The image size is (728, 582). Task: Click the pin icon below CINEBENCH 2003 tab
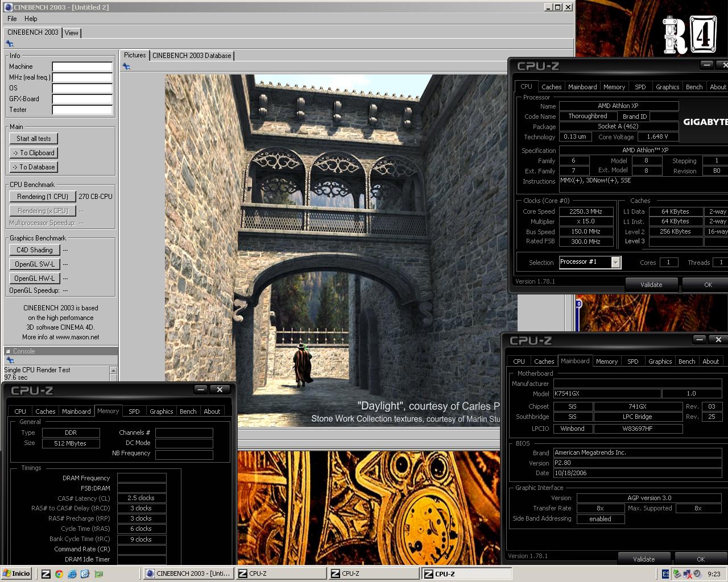(x=10, y=44)
